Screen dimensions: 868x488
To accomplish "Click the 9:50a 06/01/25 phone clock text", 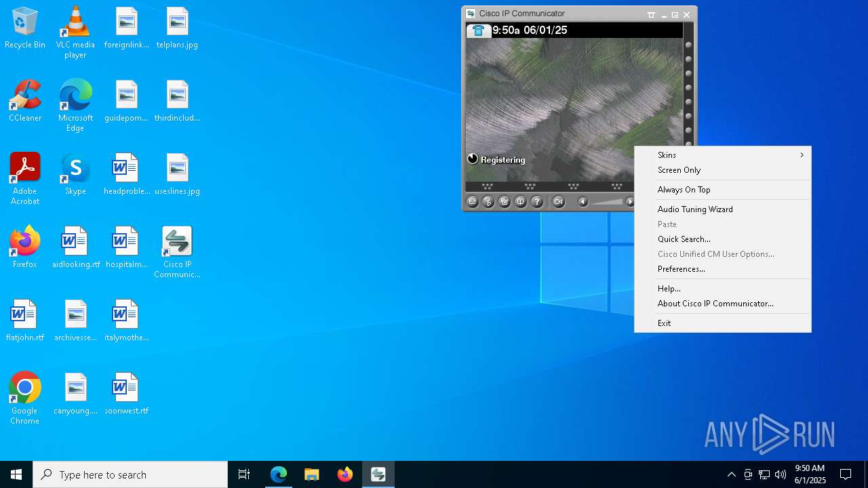I will click(530, 30).
